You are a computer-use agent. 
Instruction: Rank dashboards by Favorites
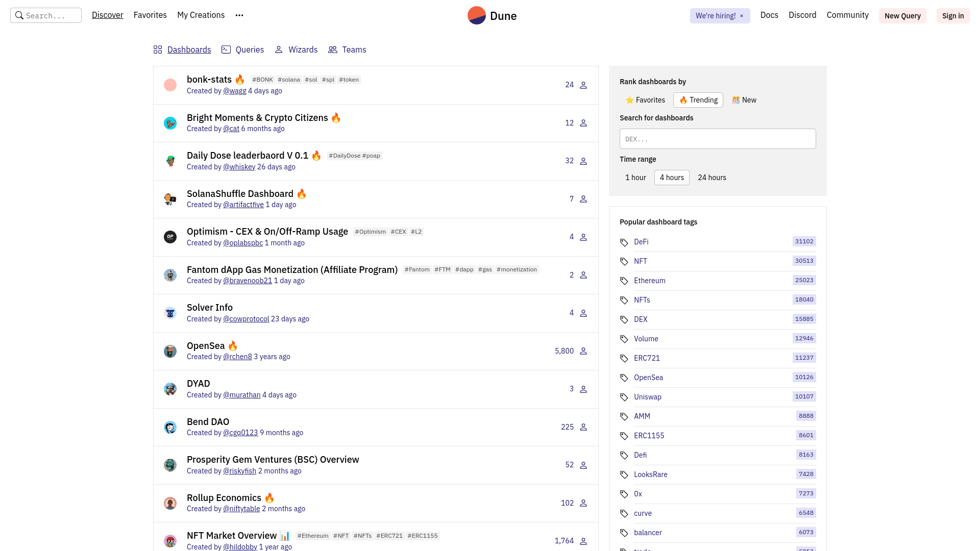pos(645,100)
